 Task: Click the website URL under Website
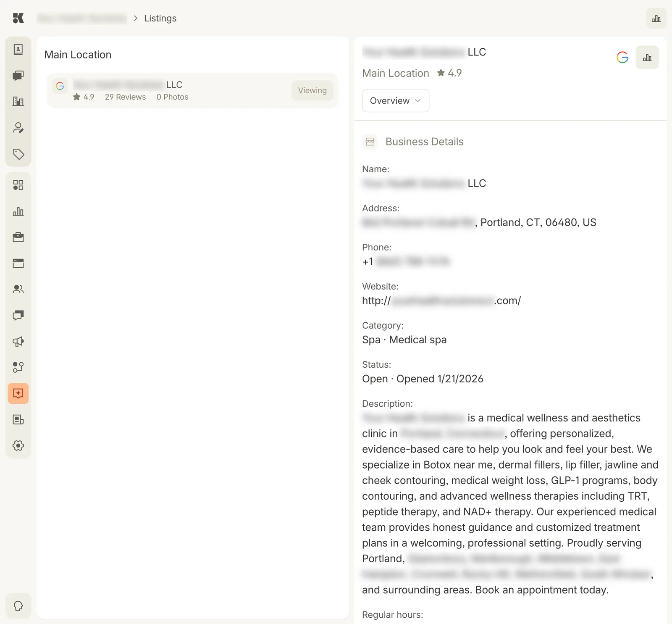(441, 300)
